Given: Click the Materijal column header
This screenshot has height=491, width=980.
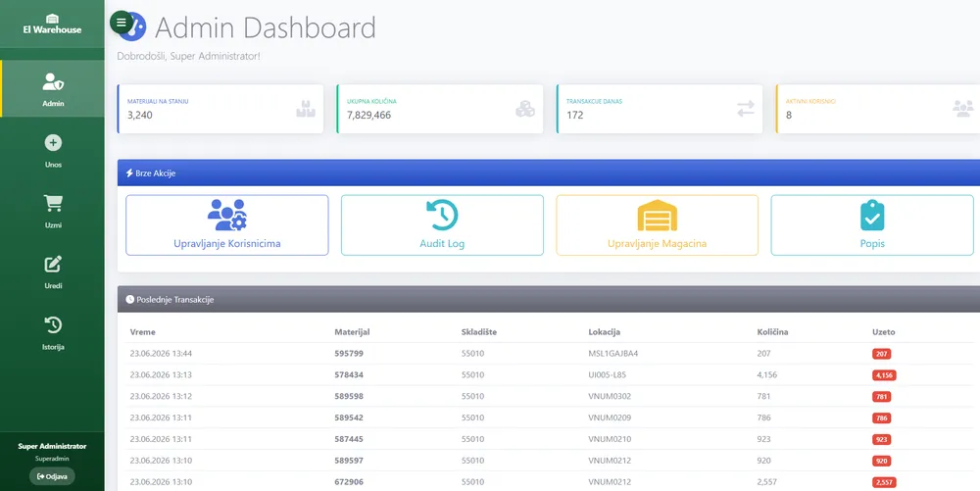Looking at the screenshot, I should pos(352,331).
